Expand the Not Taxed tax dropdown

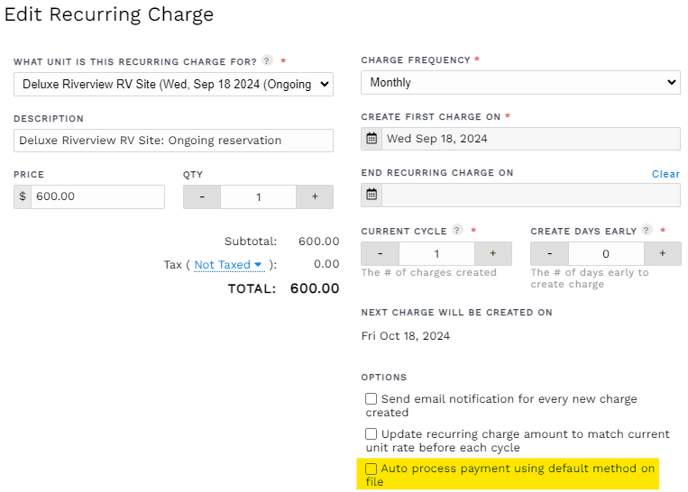pos(228,265)
